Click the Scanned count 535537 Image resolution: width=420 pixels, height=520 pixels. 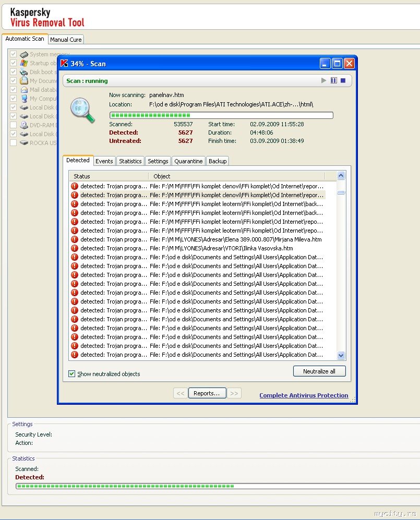pyautogui.click(x=183, y=124)
